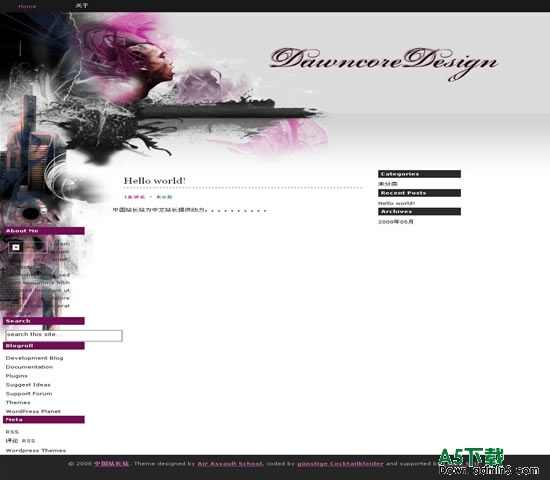This screenshot has height=480, width=550.
Task: Open the 2008年05月 archive
Action: coord(396,222)
